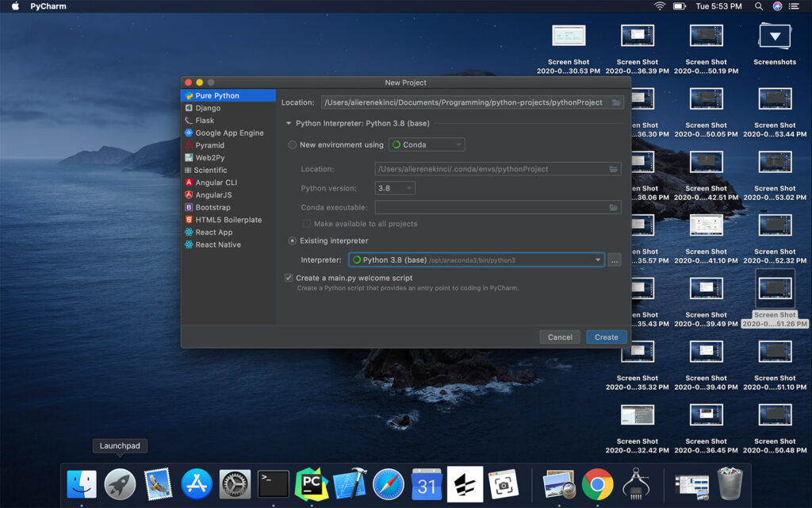Screen dimensions: 812x508
Task: Select the Bootstrap project type
Action: coord(228,207)
